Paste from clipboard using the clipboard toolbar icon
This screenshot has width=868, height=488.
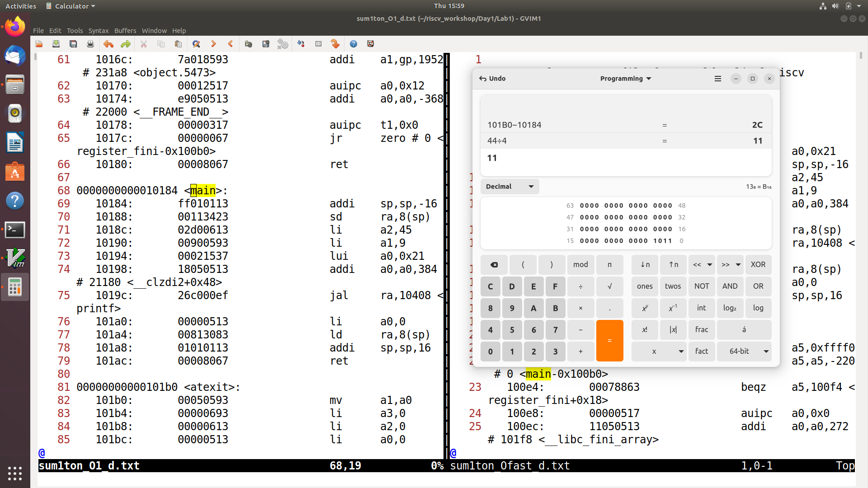click(178, 44)
